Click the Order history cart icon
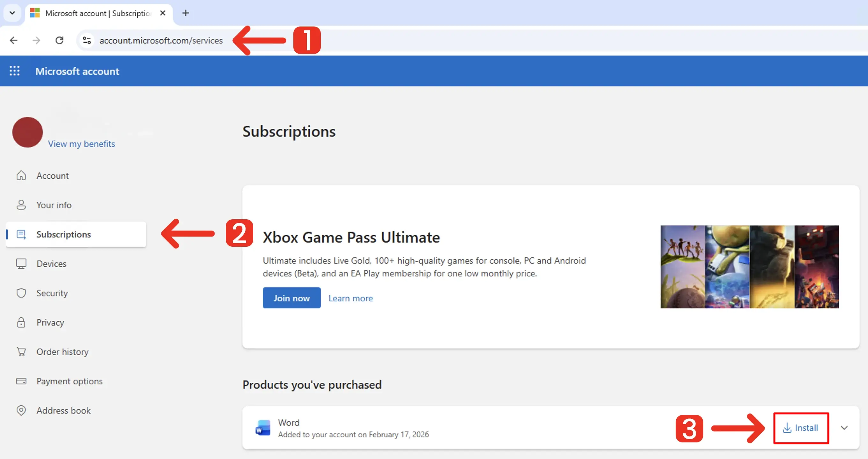 pos(21,351)
